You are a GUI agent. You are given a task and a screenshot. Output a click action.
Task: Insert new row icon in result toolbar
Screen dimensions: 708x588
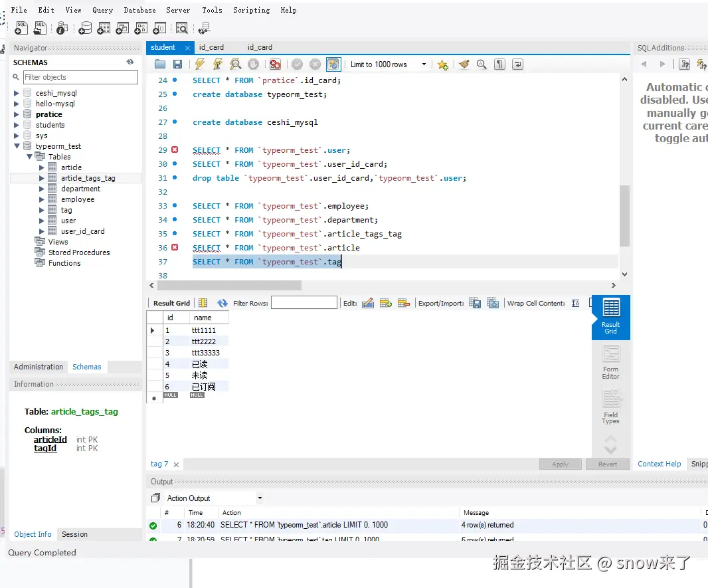(x=386, y=303)
